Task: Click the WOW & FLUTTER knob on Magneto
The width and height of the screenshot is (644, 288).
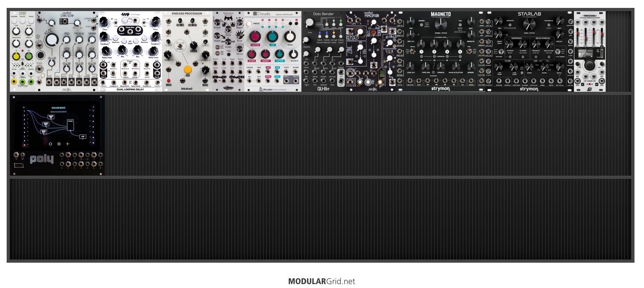Action: tap(456, 66)
